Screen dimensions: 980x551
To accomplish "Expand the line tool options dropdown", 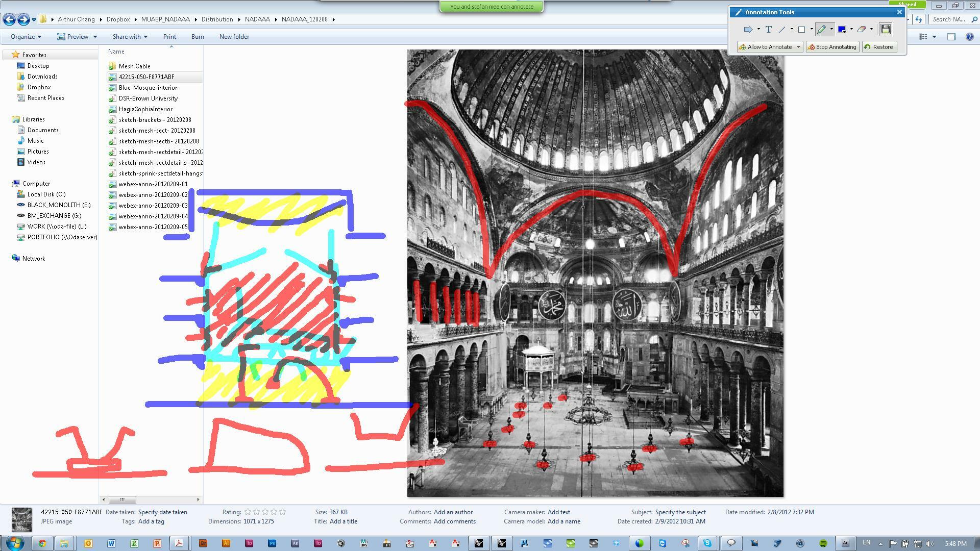I will pos(792,29).
